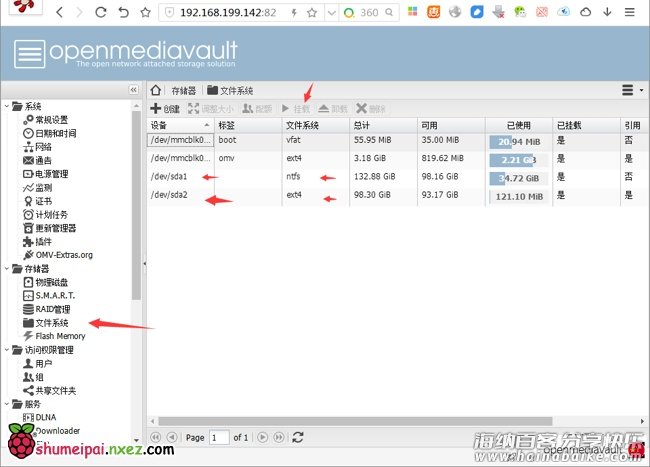This screenshot has width=650, height=467.
Task: Click the resize filesystem toolbar button
Action: [211, 109]
